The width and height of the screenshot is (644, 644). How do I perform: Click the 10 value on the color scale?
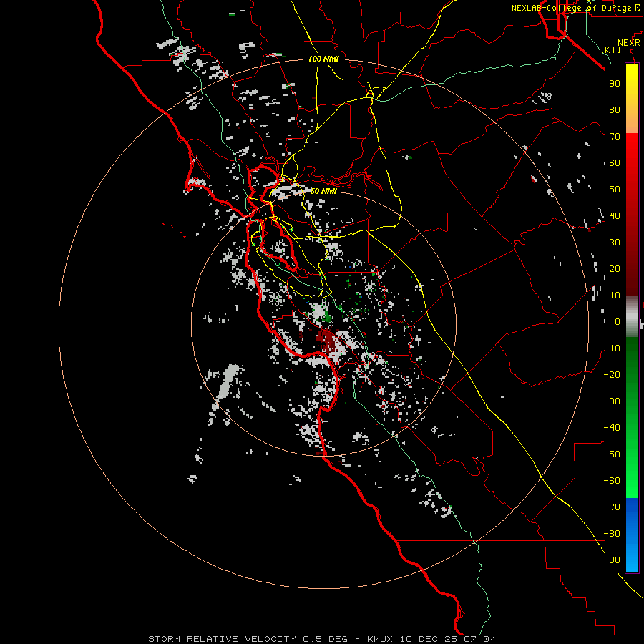[x=615, y=296]
